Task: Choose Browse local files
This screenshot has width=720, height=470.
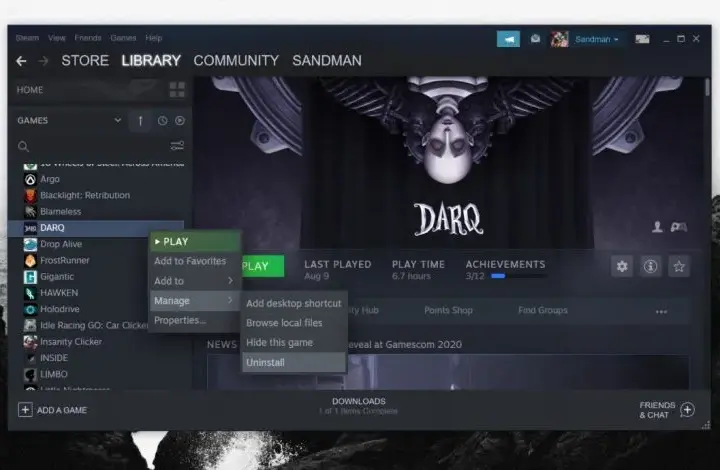Action: pos(293,323)
